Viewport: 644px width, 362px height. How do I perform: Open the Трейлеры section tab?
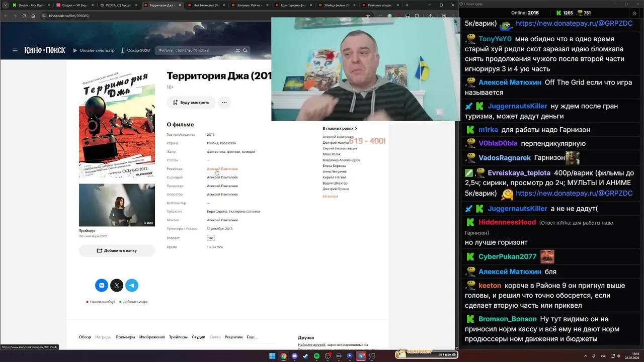click(178, 337)
